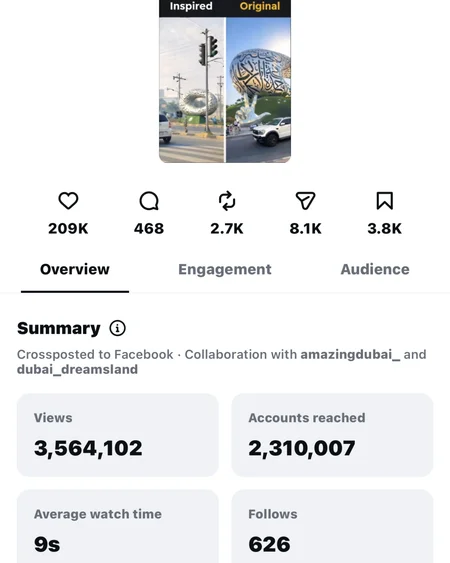Select the 3.8K saves count

click(x=384, y=229)
